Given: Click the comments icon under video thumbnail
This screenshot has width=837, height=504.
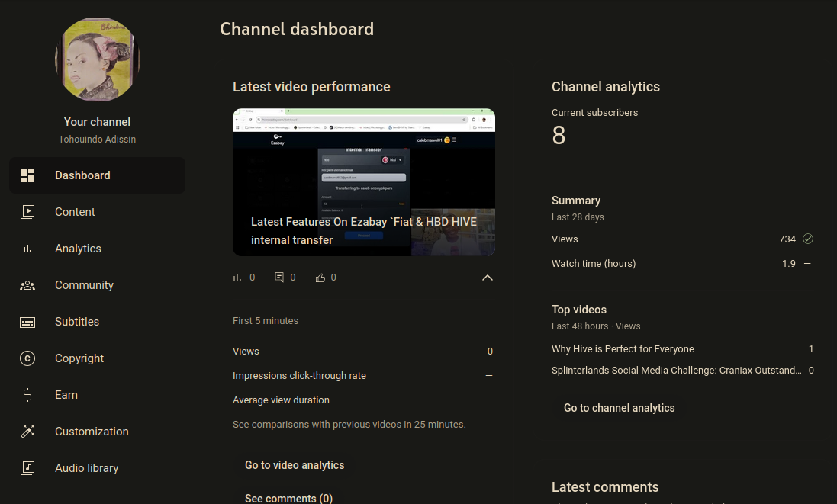Looking at the screenshot, I should coord(279,278).
